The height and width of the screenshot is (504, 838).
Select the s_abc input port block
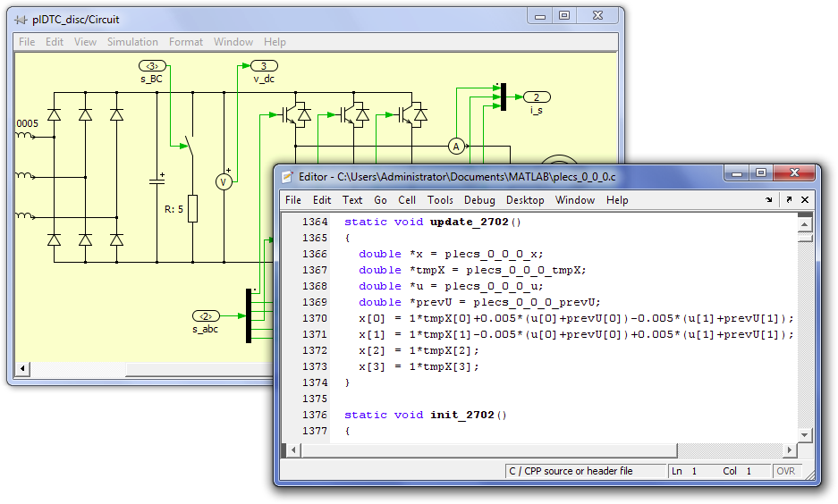(x=205, y=315)
